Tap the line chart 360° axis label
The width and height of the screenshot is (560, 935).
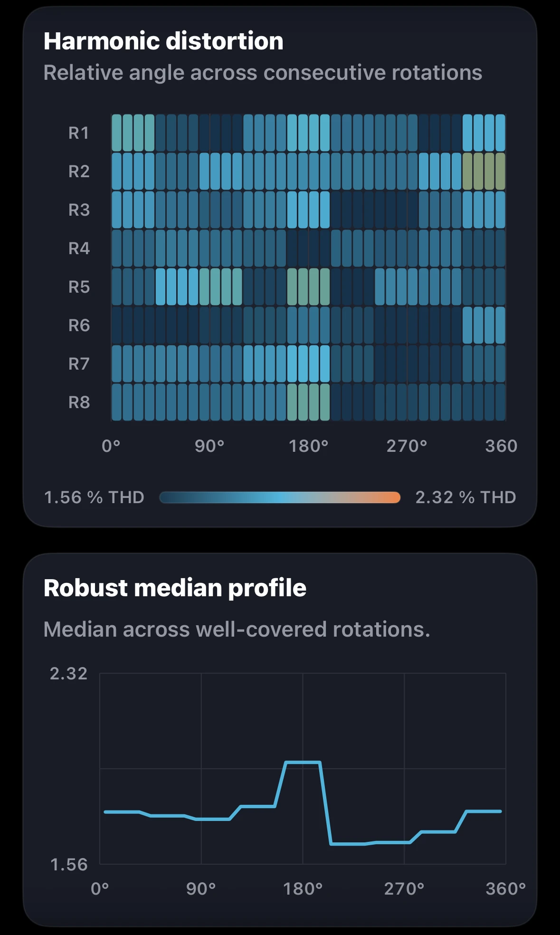[x=505, y=889]
